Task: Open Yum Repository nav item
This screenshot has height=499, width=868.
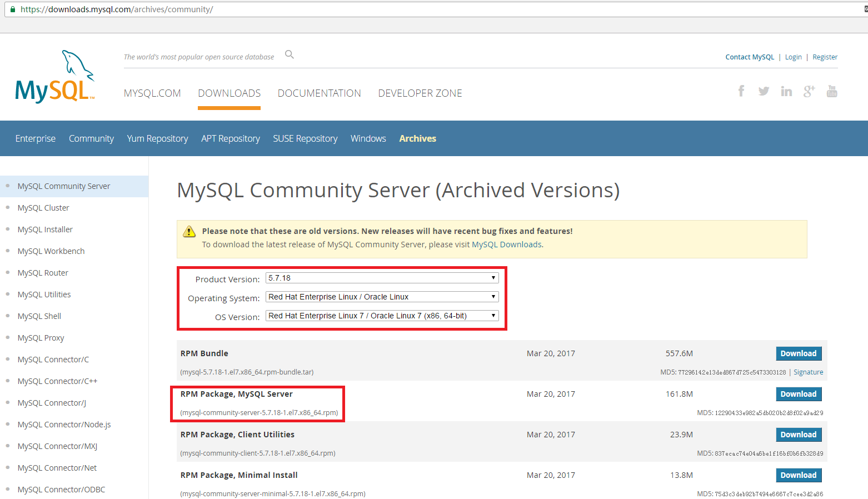Action: pos(157,138)
